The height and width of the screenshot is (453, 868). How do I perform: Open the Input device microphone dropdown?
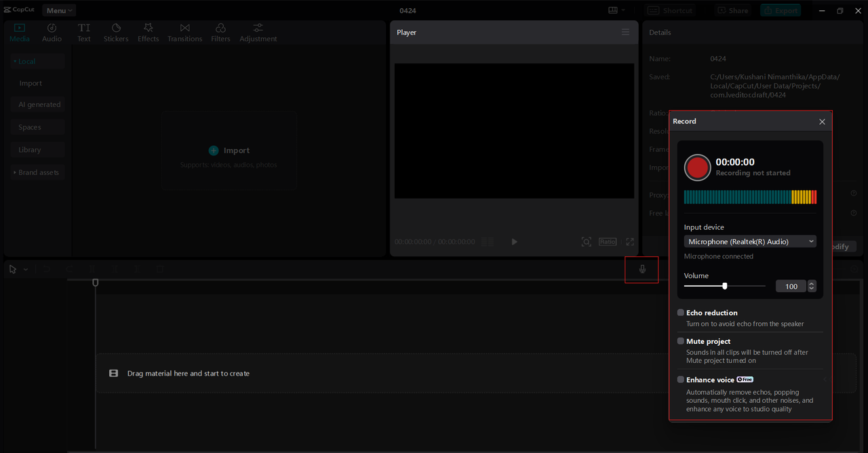tap(750, 241)
